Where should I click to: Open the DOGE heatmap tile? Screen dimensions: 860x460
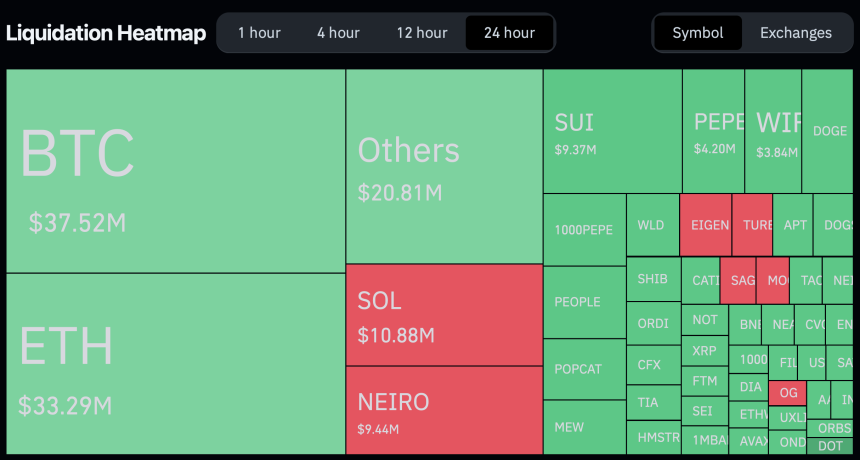click(828, 131)
